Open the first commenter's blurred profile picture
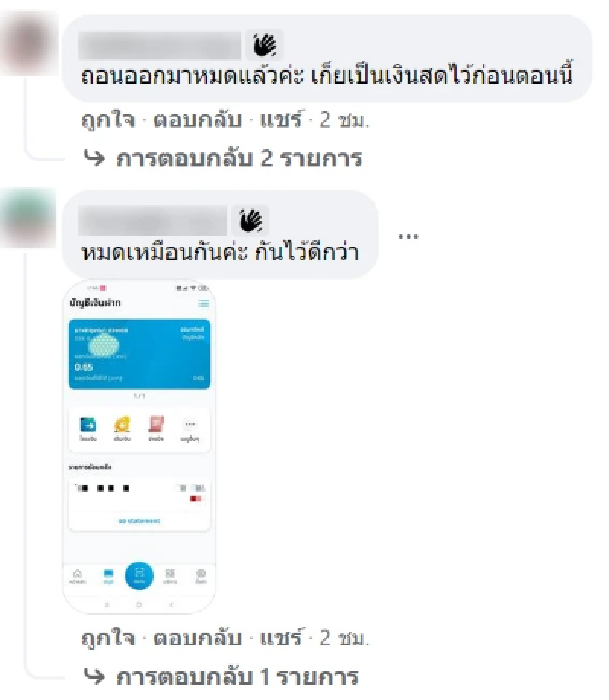This screenshot has height=700, width=609. tap(30, 43)
